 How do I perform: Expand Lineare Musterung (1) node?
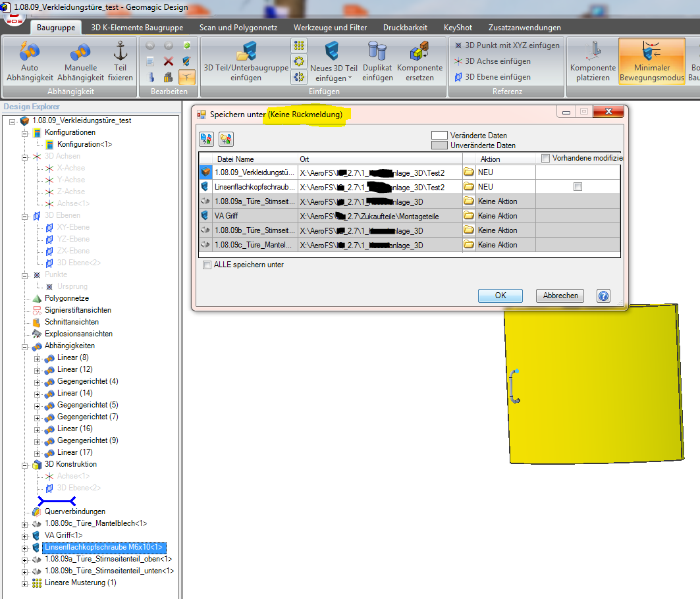click(x=25, y=583)
